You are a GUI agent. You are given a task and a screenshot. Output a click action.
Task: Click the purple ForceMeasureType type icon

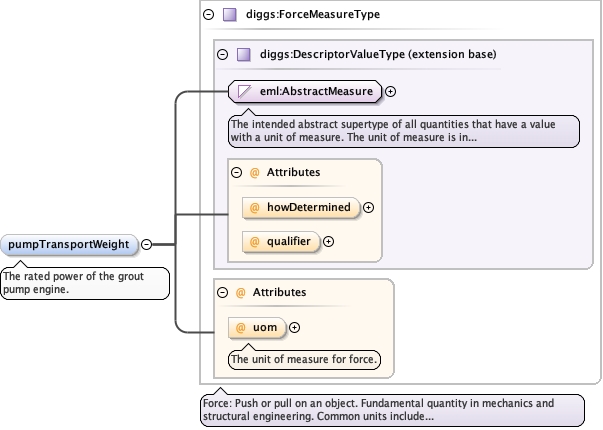pyautogui.click(x=229, y=15)
